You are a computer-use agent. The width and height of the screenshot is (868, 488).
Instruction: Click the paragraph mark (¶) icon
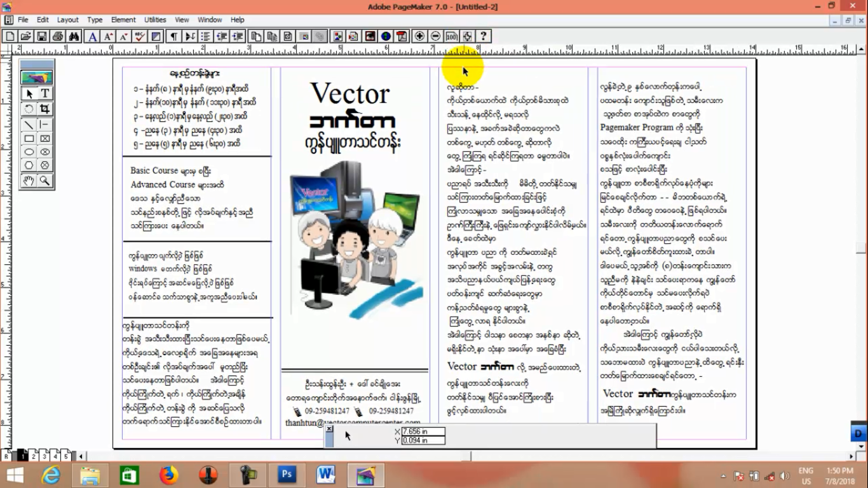pyautogui.click(x=175, y=36)
